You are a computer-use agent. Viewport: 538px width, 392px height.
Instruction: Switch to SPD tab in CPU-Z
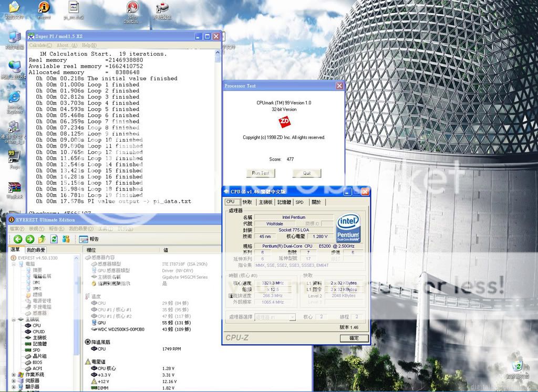299,202
